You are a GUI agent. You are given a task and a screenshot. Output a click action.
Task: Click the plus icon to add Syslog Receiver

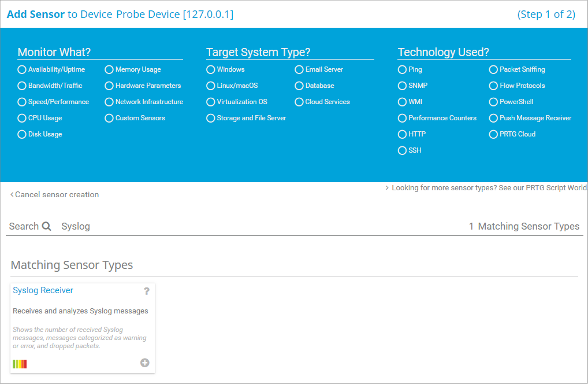point(144,363)
